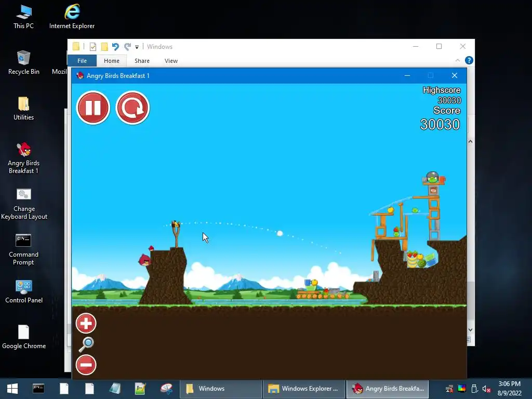
Task: Click the Windows taskbar button
Action: 220,389
